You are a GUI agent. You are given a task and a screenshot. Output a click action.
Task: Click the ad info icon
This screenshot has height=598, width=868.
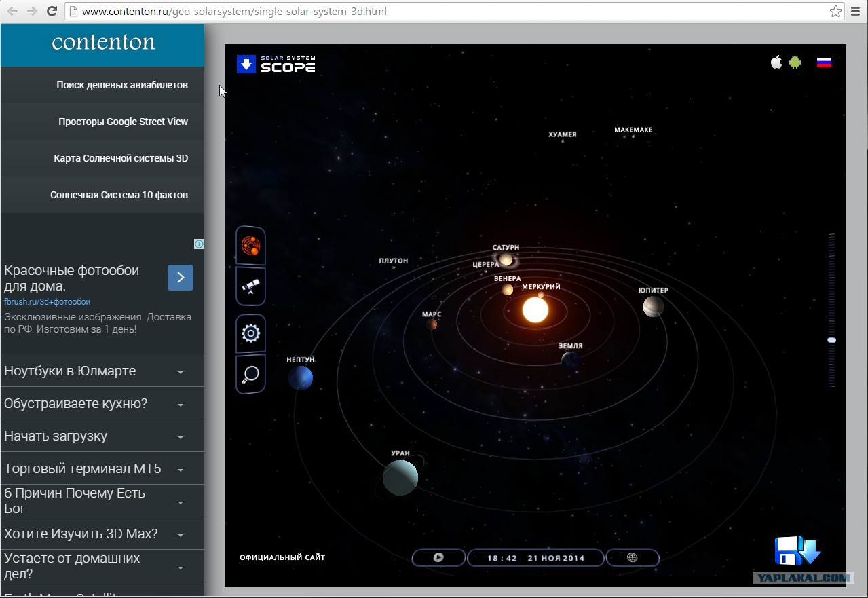[x=200, y=244]
